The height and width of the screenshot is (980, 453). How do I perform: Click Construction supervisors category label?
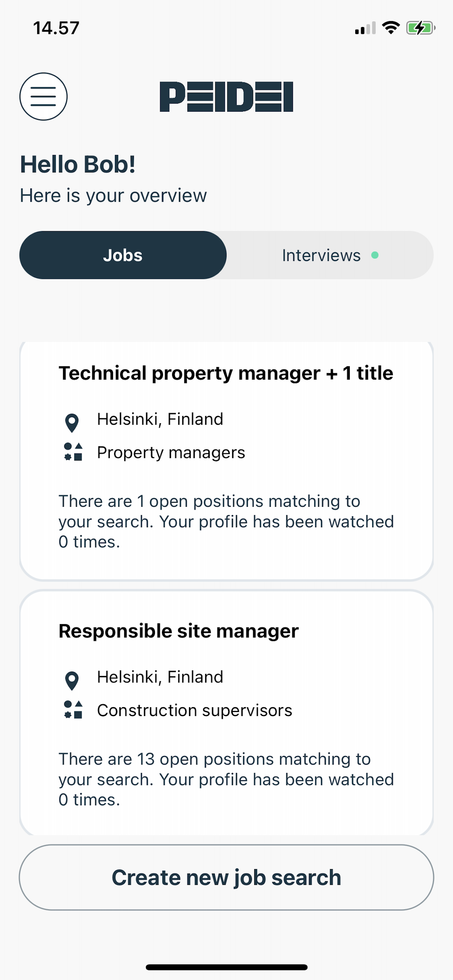(x=194, y=710)
